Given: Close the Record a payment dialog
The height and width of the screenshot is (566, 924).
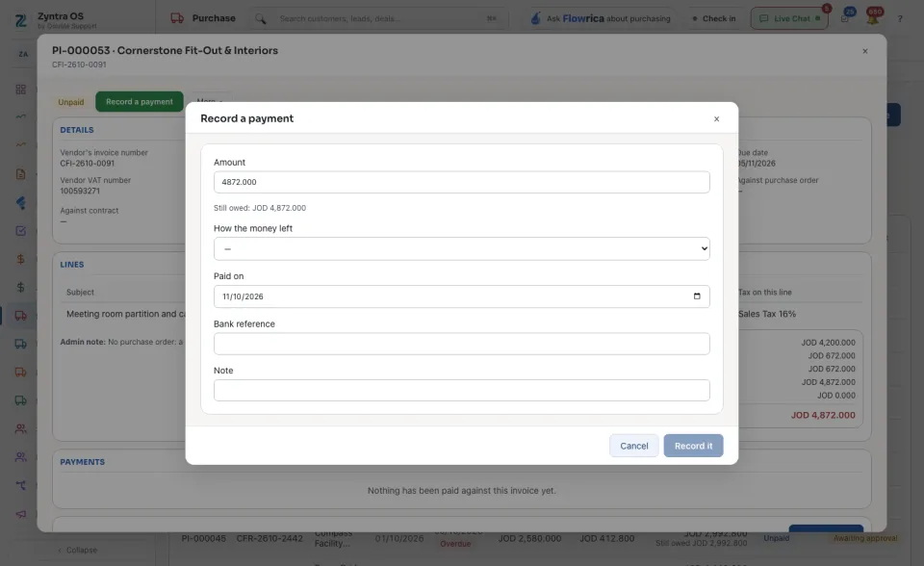Looking at the screenshot, I should 716,118.
